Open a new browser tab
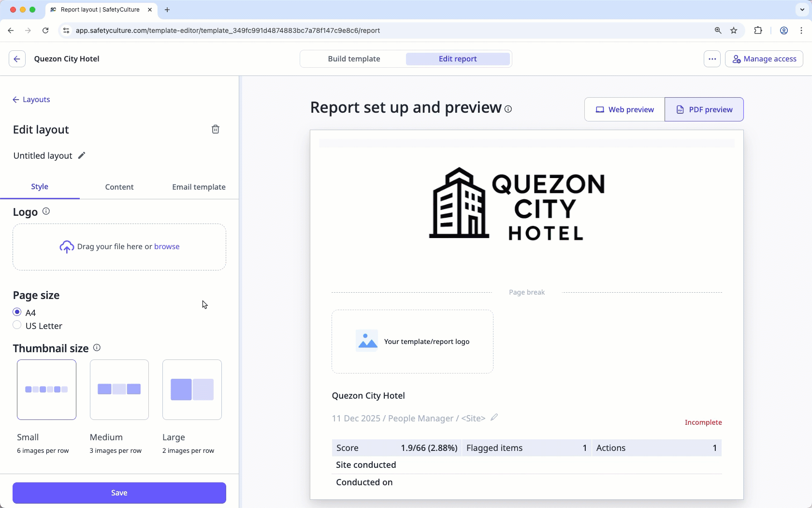 click(167, 10)
